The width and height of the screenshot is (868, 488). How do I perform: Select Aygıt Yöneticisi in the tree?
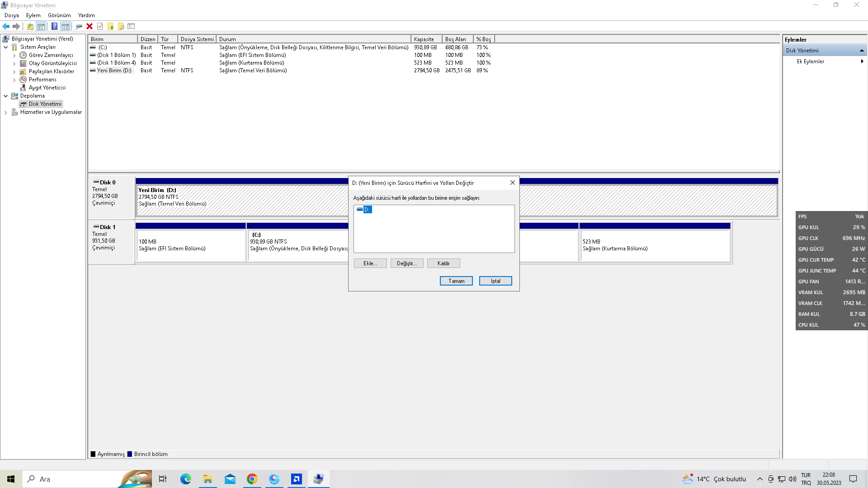coord(47,88)
